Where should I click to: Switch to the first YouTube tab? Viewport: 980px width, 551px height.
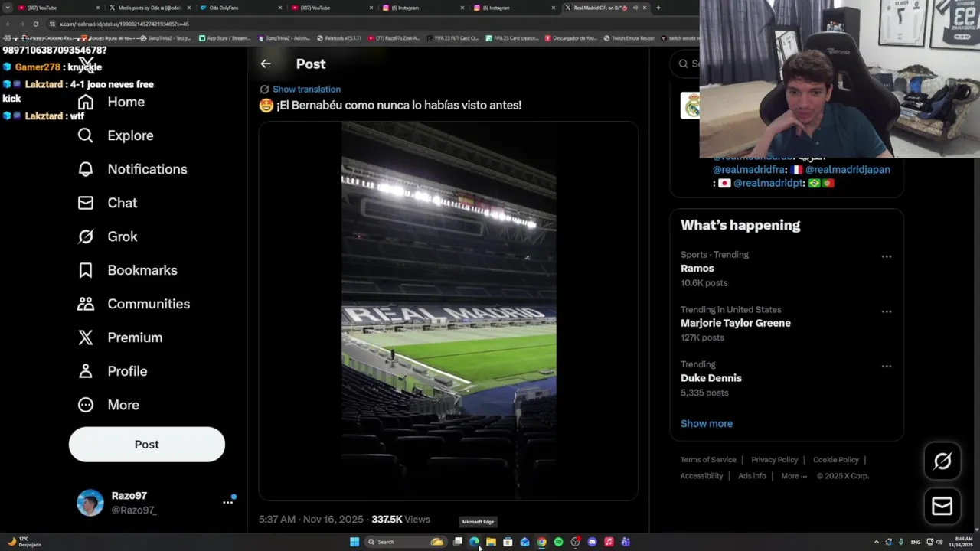[57, 8]
